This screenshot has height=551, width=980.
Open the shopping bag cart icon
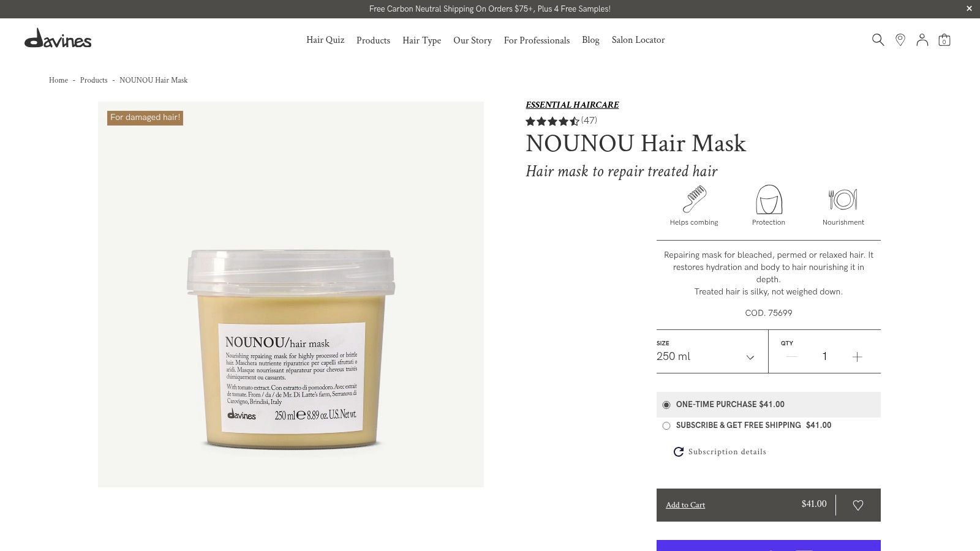pos(944,40)
